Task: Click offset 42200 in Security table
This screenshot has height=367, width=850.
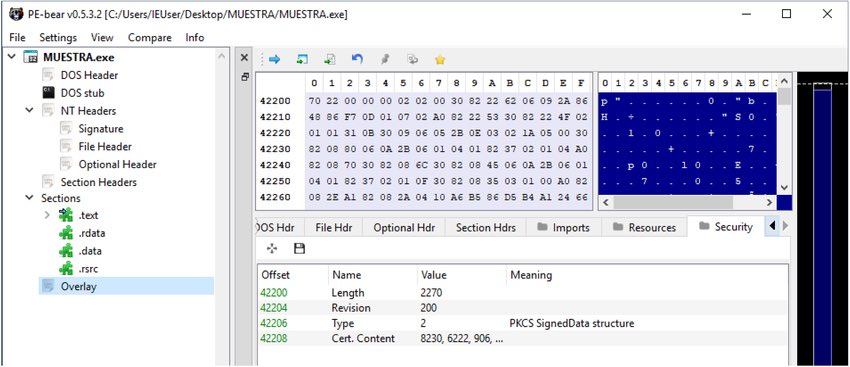Action: (x=274, y=293)
